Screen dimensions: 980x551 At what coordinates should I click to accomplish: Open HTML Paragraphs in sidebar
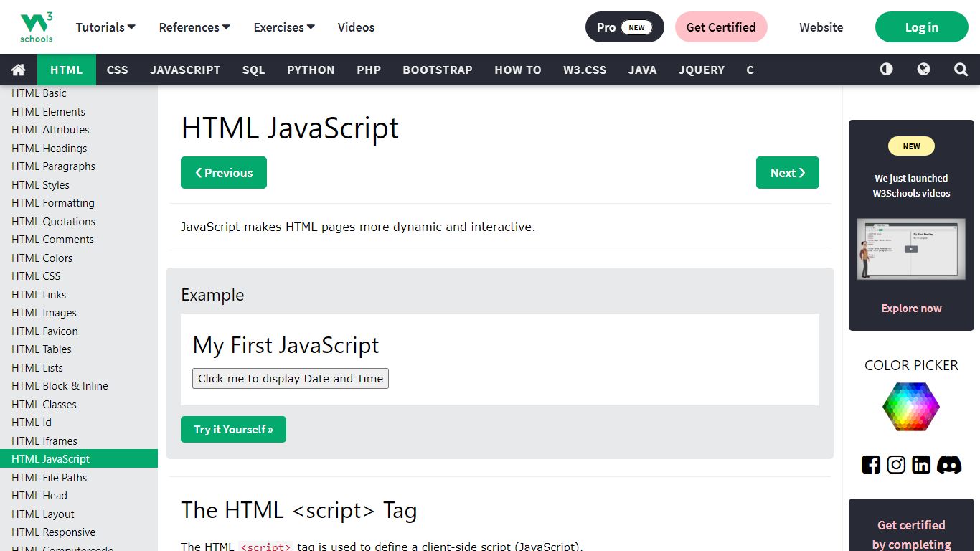coord(79,166)
